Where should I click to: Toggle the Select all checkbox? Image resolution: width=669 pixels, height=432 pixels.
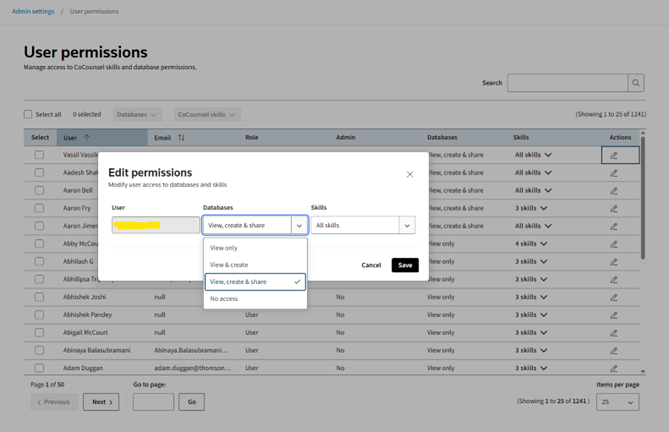coord(28,115)
